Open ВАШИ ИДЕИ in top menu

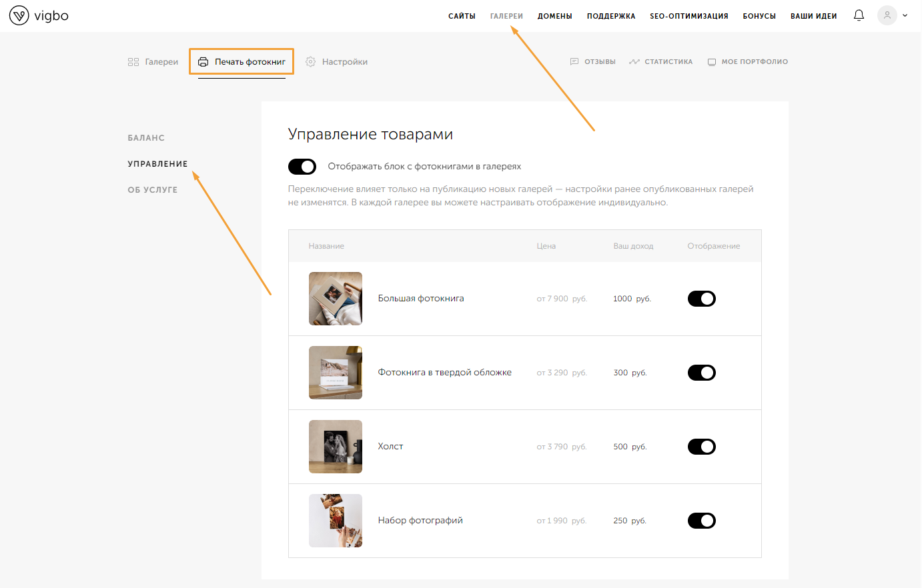tap(814, 16)
